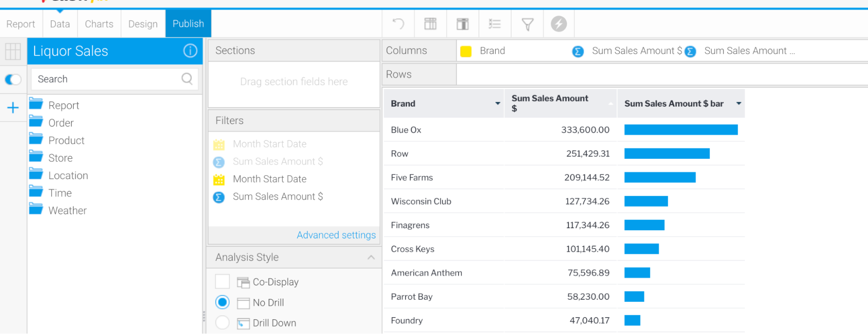This screenshot has height=334, width=868.
Task: Click the active Sum Sales Amount $ filter
Action: (x=278, y=196)
